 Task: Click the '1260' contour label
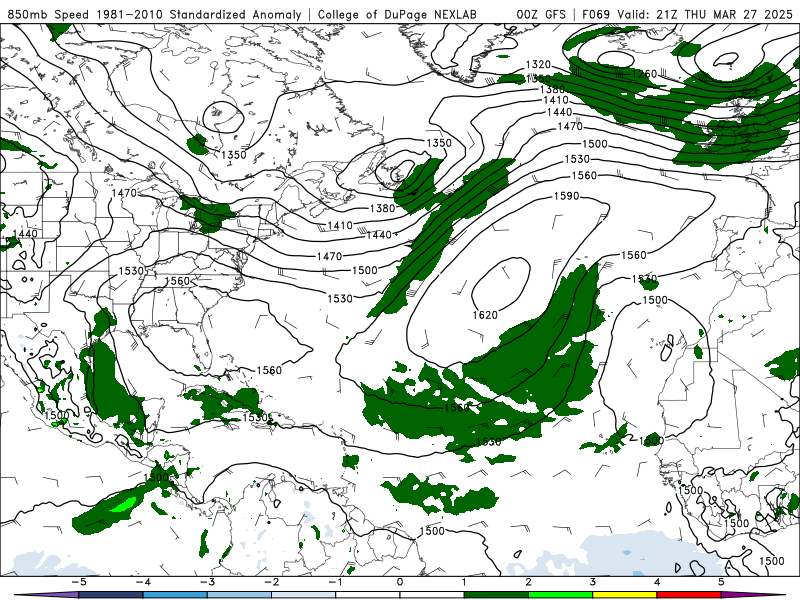coord(644,74)
